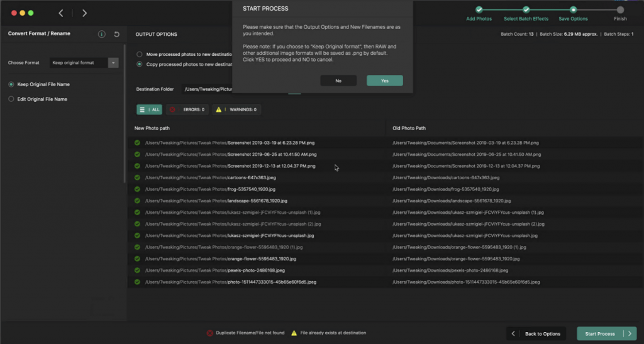This screenshot has height=344, width=644.
Task: Click the left panel vertical scrollbar
Action: [x=125, y=114]
